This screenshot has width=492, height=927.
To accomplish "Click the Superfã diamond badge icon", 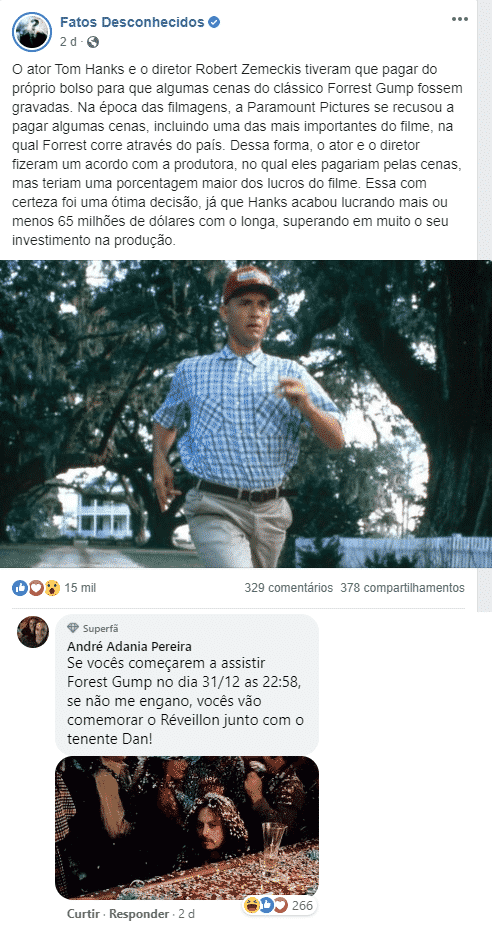I will [73, 628].
